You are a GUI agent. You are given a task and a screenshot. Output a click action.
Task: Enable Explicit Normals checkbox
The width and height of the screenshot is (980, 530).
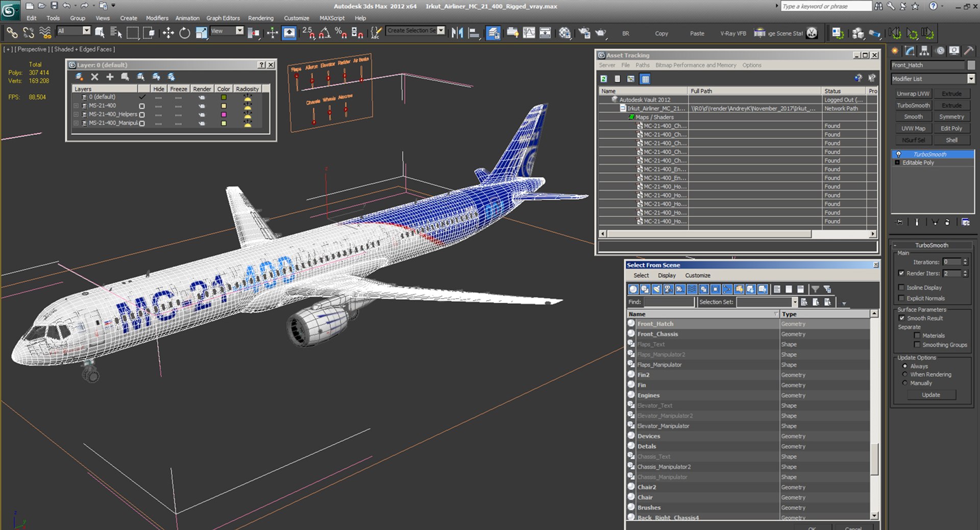[x=901, y=298]
